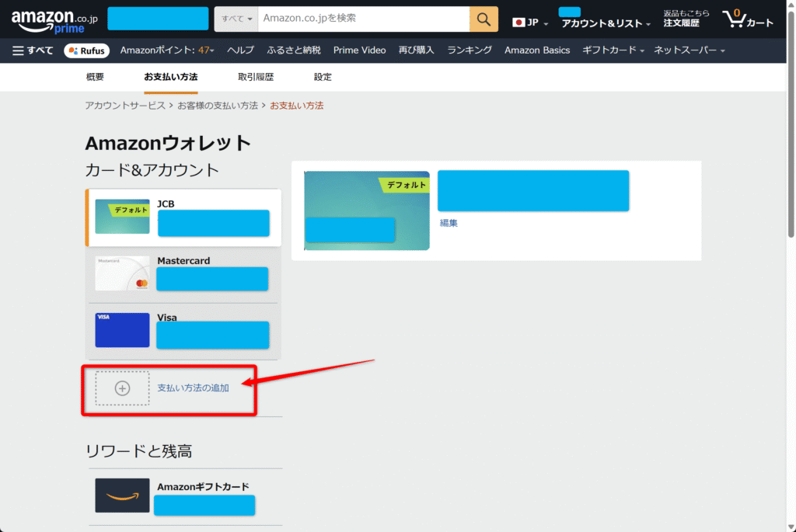The width and height of the screenshot is (796, 532).
Task: Open ふるさと納税 in the nav bar
Action: pyautogui.click(x=293, y=50)
